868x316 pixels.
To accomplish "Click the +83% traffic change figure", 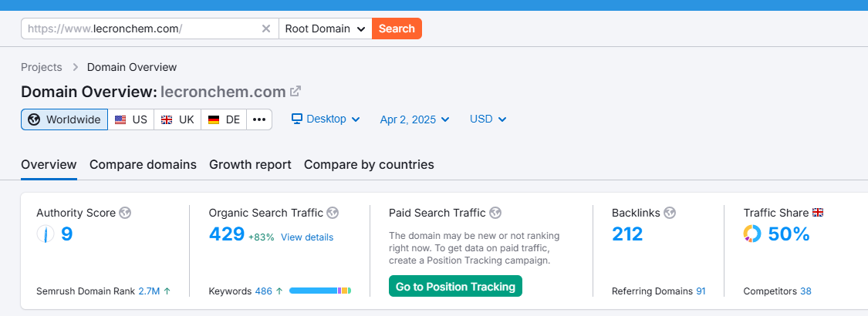I will coord(262,237).
